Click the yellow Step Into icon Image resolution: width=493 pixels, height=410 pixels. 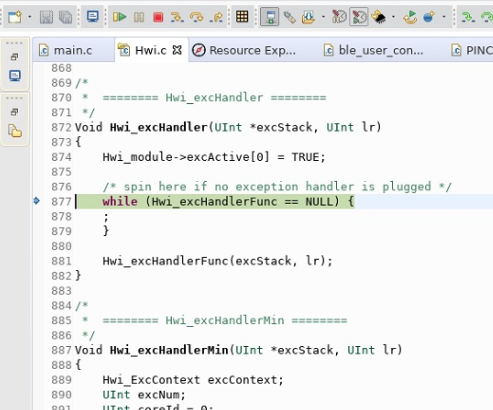pyautogui.click(x=177, y=17)
